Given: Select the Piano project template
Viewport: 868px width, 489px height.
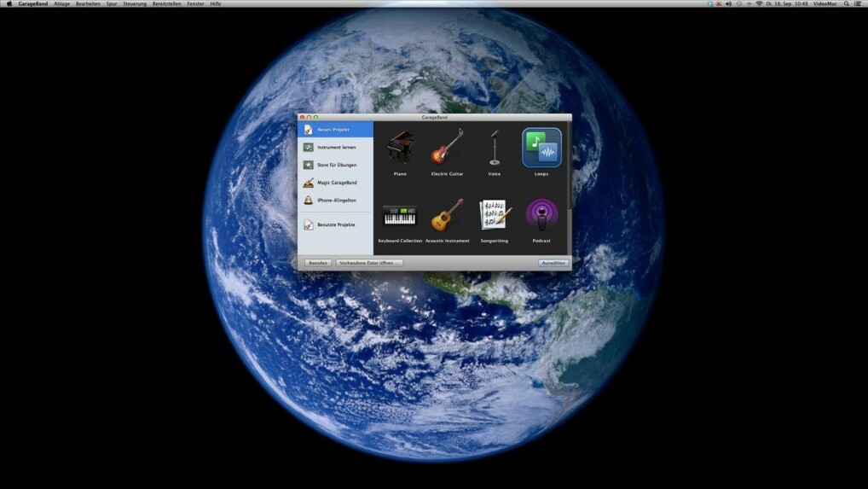Looking at the screenshot, I should point(400,148).
